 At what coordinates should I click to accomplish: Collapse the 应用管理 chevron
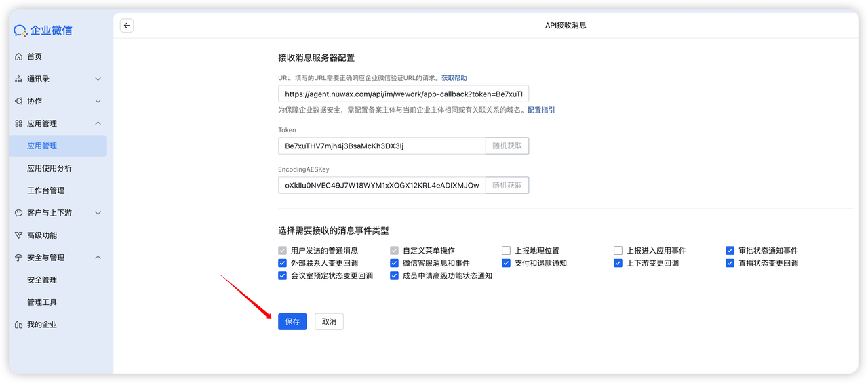tap(98, 123)
